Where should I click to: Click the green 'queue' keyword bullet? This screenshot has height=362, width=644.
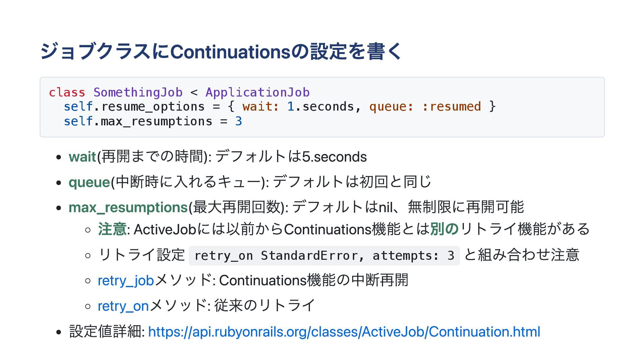[89, 182]
